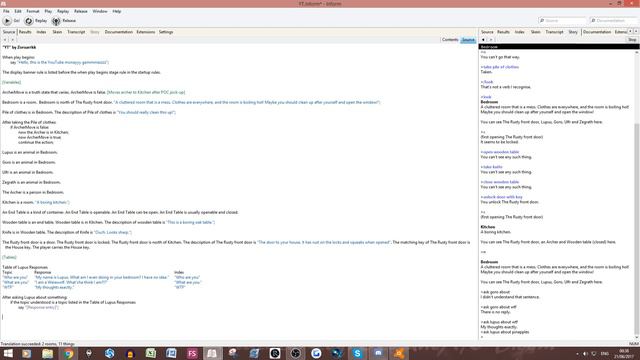The image size is (640, 360).
Task: Click "Lupus is an animal in Bedroom." line
Action: pos(30,152)
